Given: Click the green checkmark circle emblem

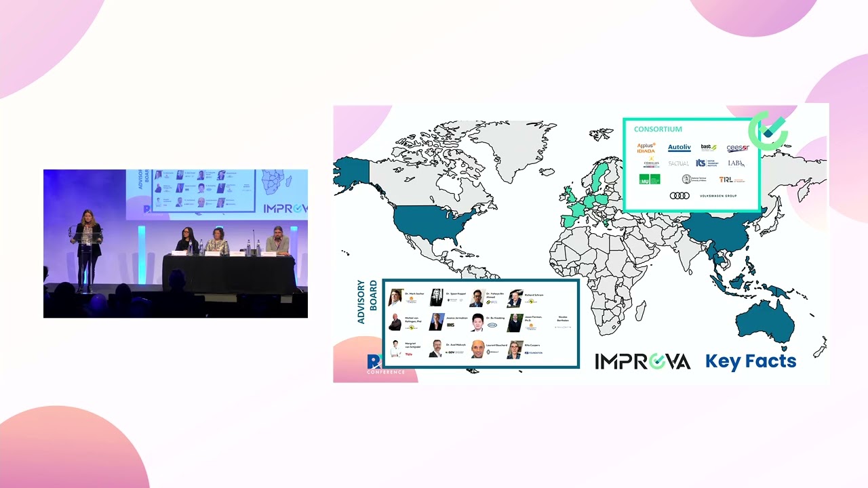Looking at the screenshot, I should tap(768, 131).
